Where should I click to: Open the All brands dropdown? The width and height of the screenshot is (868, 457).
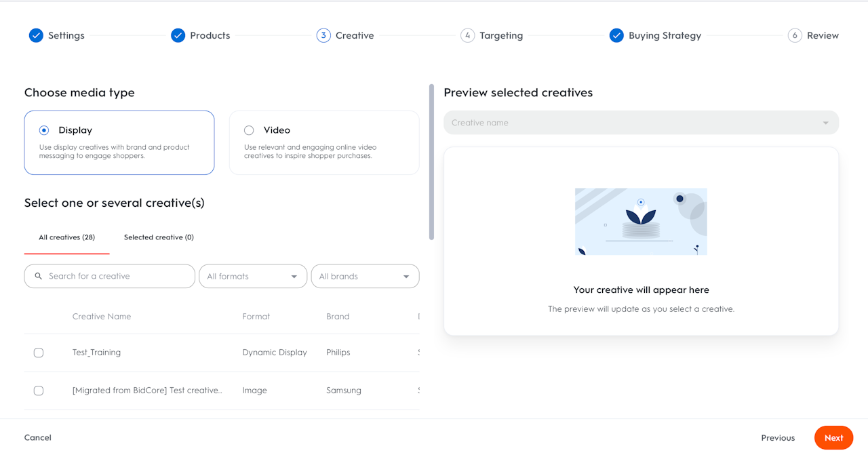click(366, 276)
